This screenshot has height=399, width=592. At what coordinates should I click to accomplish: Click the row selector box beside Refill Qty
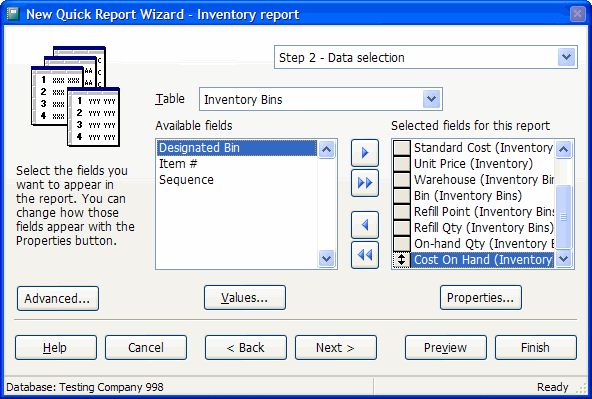pyautogui.click(x=402, y=228)
